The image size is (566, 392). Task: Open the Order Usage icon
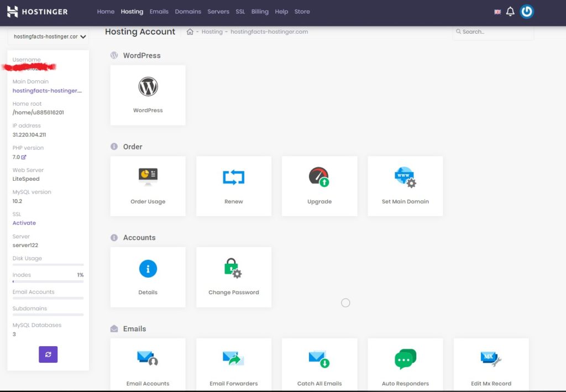coord(148,176)
